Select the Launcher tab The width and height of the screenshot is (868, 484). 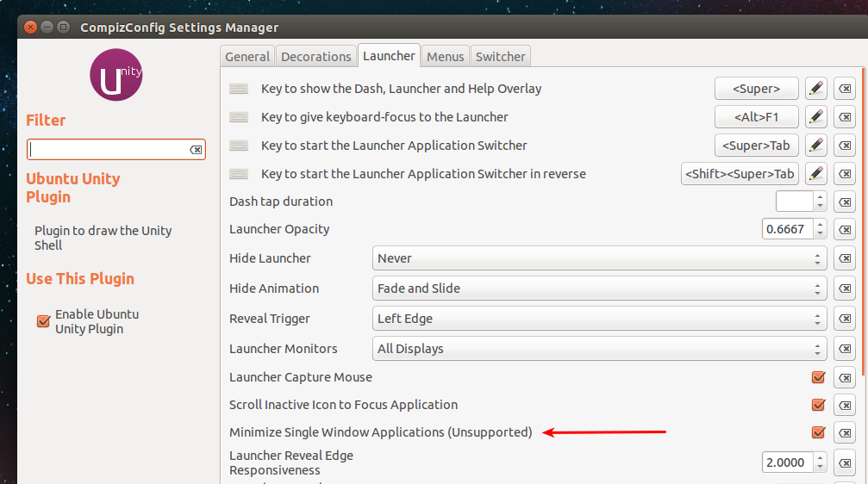[389, 56]
